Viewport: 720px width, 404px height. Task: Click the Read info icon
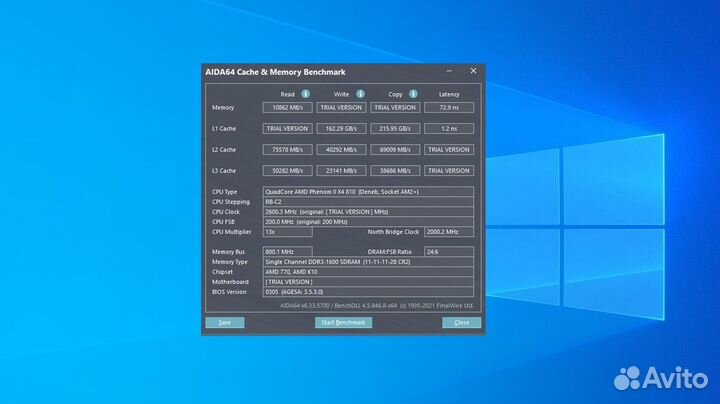[305, 94]
